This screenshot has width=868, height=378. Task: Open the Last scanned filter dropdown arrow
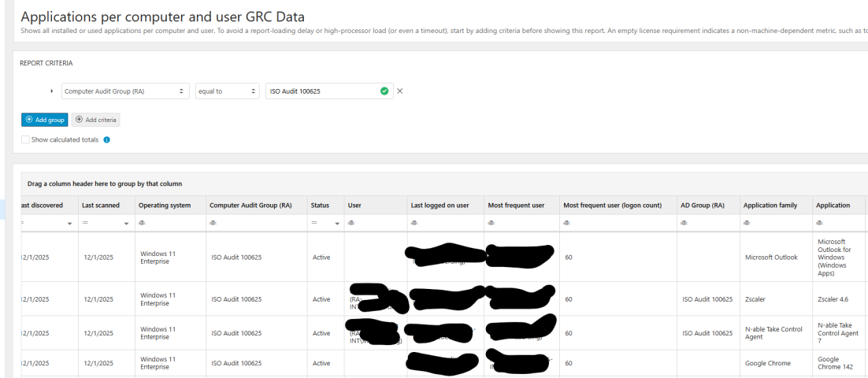click(x=126, y=224)
